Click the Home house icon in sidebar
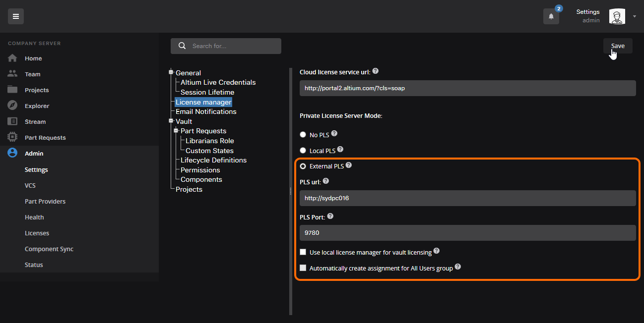The height and width of the screenshot is (323, 644). tap(12, 58)
